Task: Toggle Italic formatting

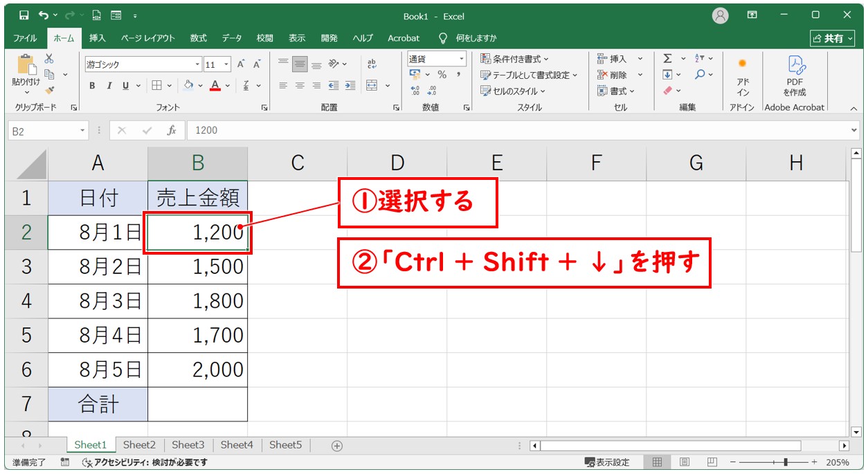Action: click(109, 86)
